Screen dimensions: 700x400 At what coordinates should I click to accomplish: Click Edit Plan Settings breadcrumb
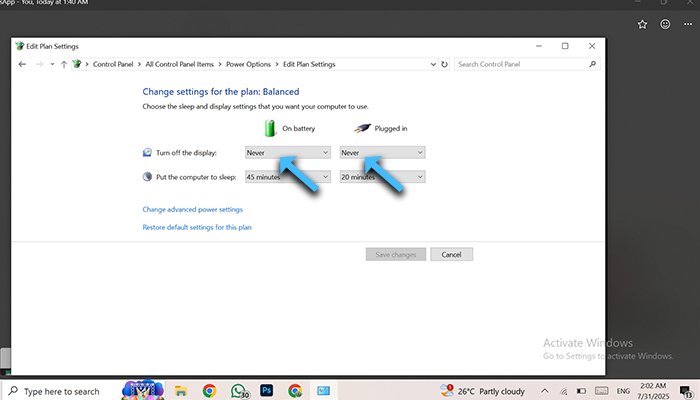pyautogui.click(x=309, y=64)
